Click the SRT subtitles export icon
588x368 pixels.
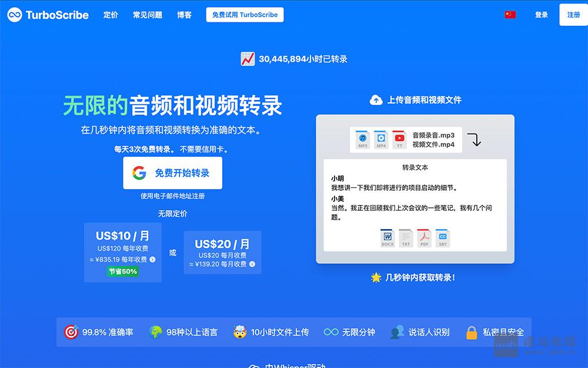pyautogui.click(x=443, y=237)
